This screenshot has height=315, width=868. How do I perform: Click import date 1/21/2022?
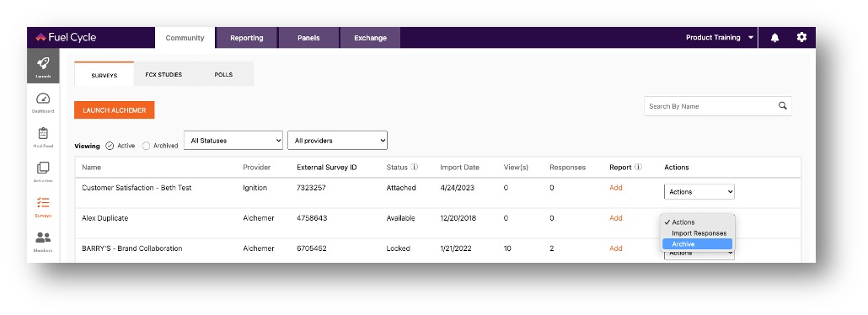pyautogui.click(x=457, y=248)
